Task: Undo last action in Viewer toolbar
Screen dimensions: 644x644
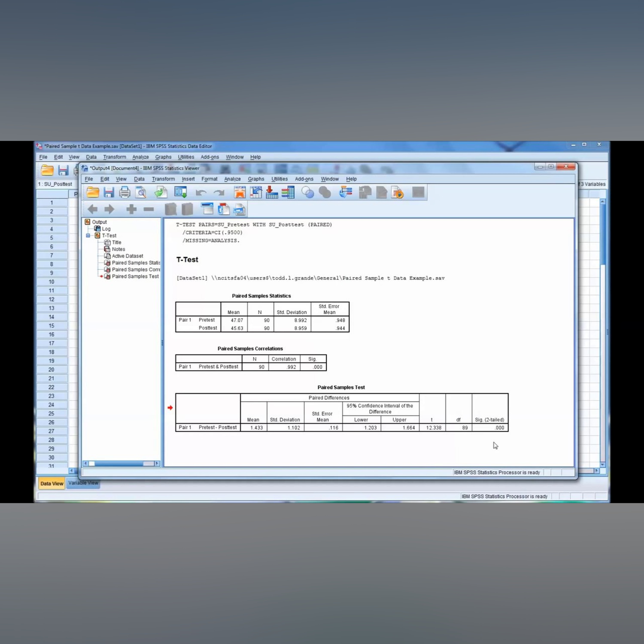Action: coord(201,193)
